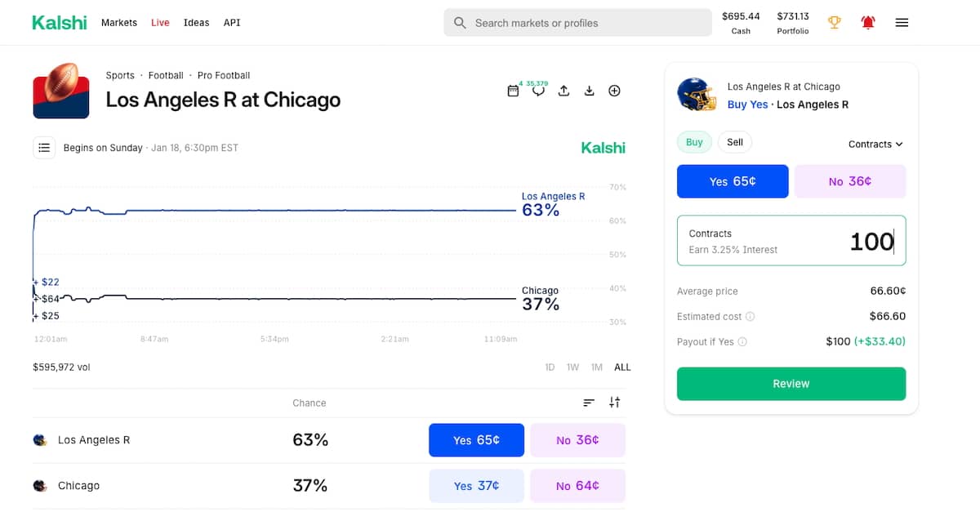The image size is (980, 521).
Task: Click the search magnifier icon
Action: (461, 23)
